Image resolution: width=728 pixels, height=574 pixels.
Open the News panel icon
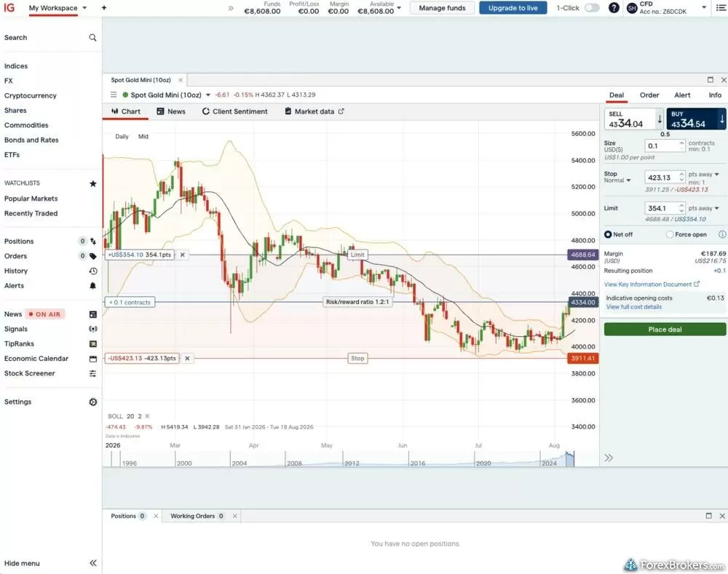coord(93,314)
